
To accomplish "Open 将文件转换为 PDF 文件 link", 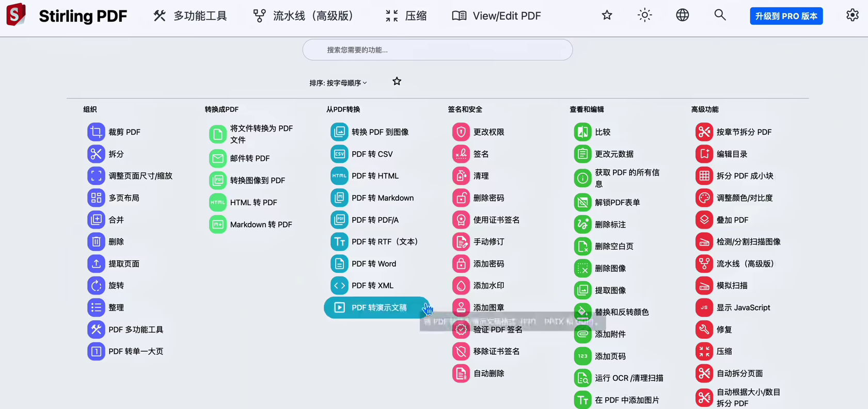I will [254, 134].
